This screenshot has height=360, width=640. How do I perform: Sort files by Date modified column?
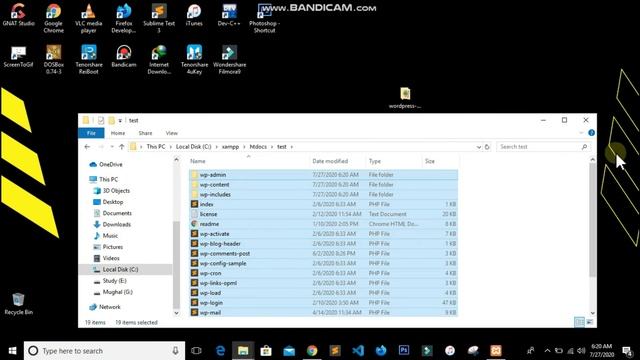[338, 161]
